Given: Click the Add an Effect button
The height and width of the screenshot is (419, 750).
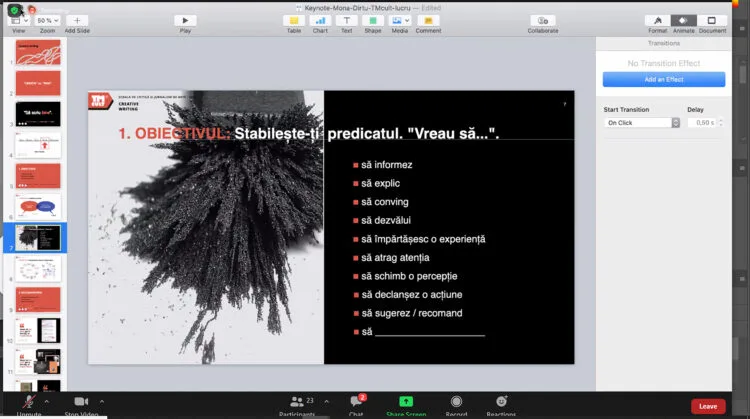Looking at the screenshot, I should (664, 79).
